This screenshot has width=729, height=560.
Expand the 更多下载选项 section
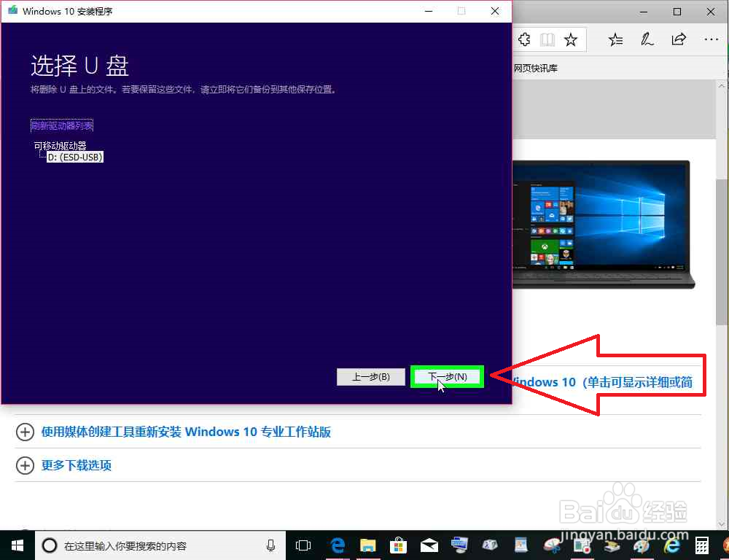[x=76, y=465]
